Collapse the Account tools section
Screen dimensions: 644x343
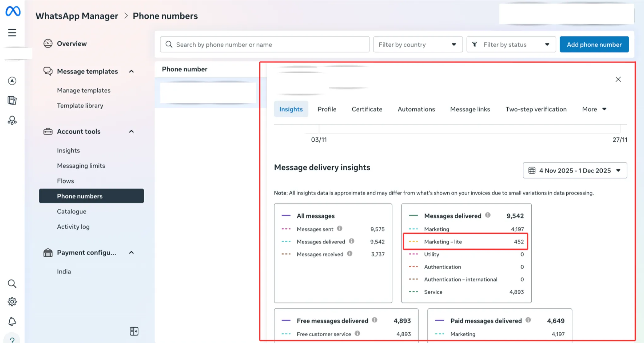click(132, 131)
